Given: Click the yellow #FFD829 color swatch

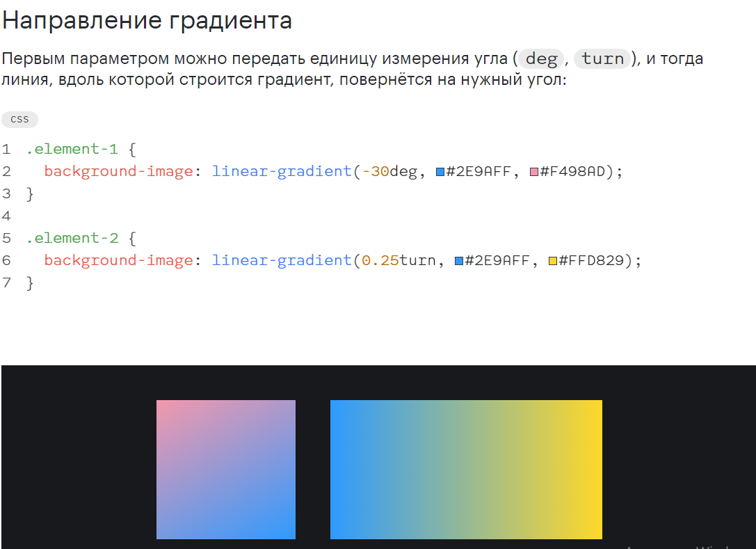Looking at the screenshot, I should point(552,261).
